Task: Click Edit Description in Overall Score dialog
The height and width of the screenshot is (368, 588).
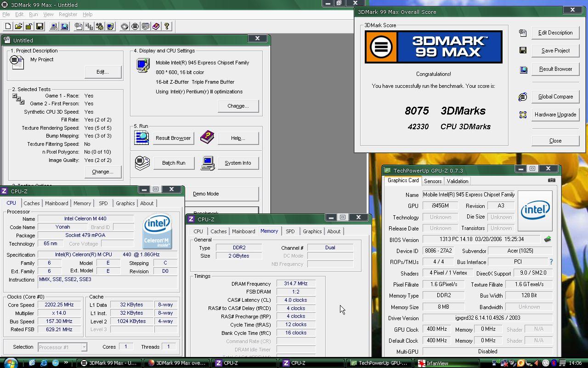Action: point(555,33)
